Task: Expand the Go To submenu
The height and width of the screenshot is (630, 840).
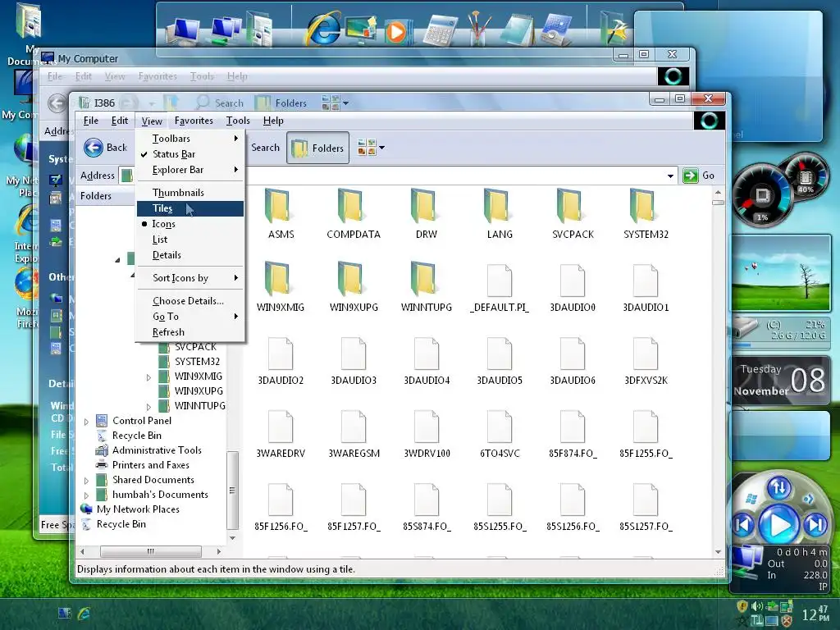Action: click(190, 317)
